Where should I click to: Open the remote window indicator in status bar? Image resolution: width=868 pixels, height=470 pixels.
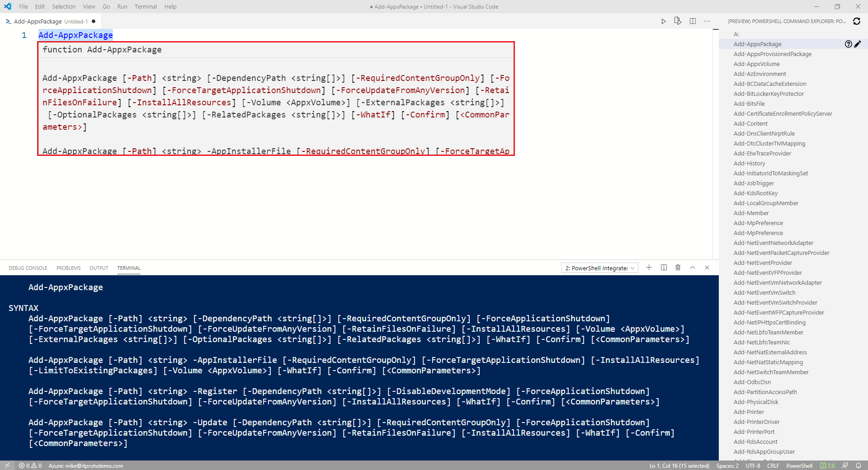(7, 465)
